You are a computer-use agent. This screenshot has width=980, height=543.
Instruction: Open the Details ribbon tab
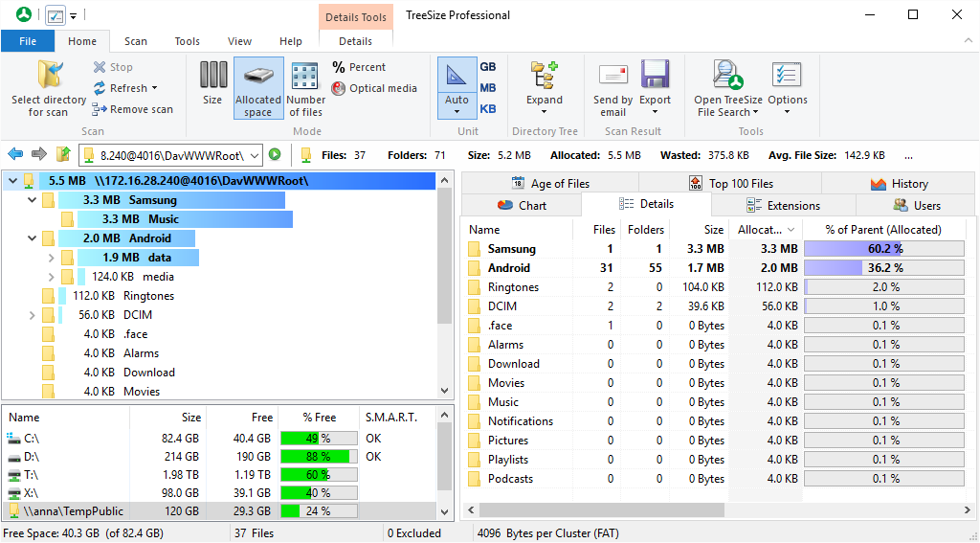(356, 41)
